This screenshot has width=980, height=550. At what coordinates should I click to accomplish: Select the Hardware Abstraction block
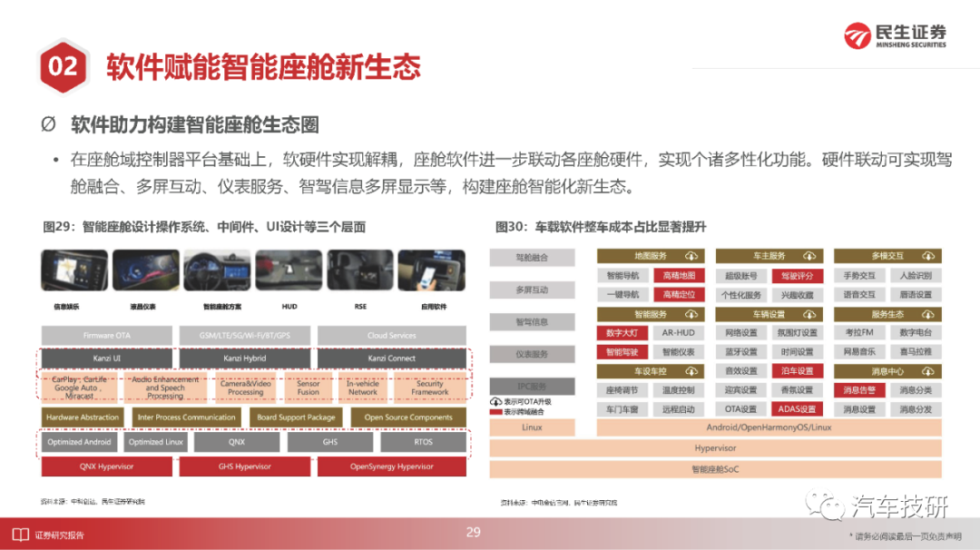[83, 417]
